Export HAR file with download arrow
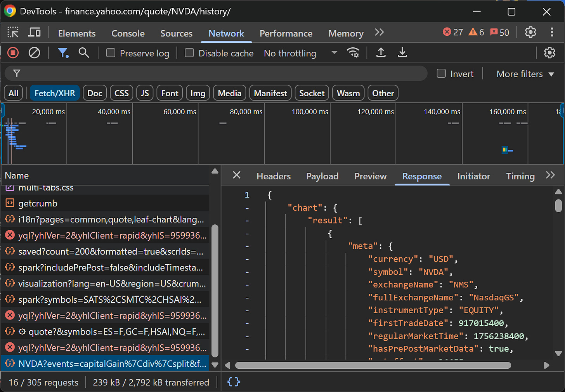This screenshot has height=392, width=565. click(402, 53)
